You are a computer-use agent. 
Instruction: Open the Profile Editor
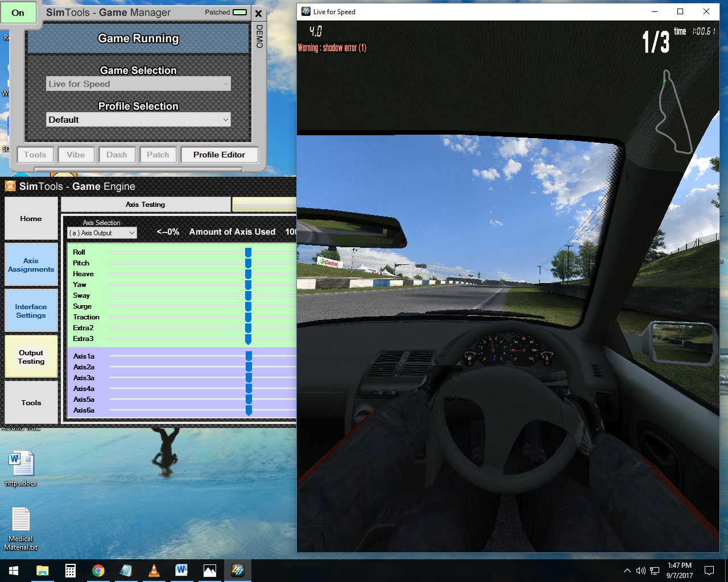click(x=219, y=155)
